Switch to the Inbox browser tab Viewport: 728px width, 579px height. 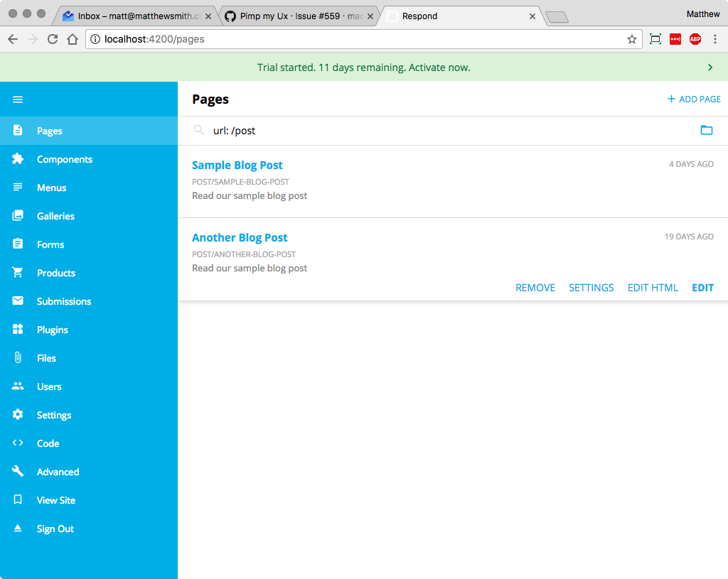[137, 16]
